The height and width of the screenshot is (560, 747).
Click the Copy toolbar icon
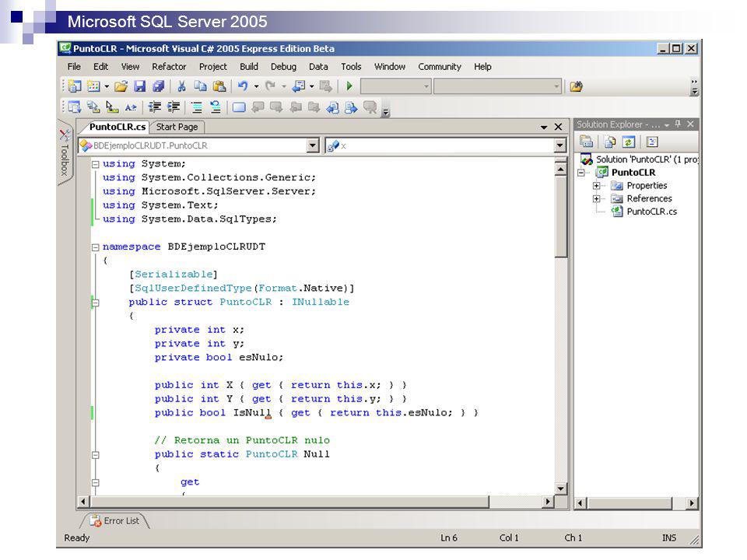pyautogui.click(x=200, y=86)
